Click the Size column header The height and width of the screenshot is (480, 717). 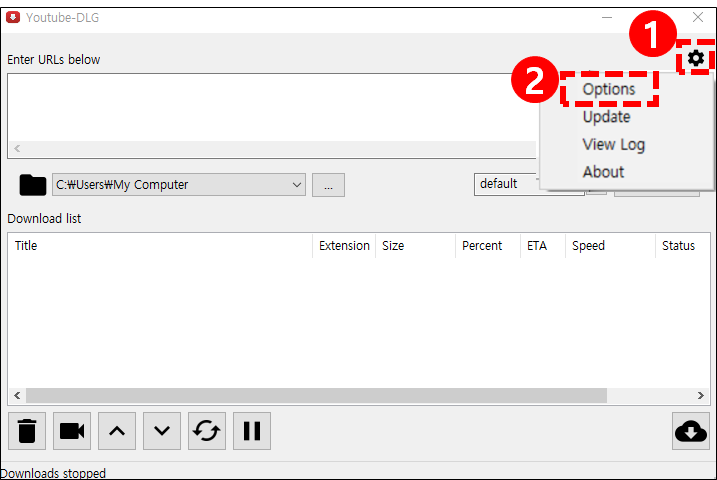[415, 246]
